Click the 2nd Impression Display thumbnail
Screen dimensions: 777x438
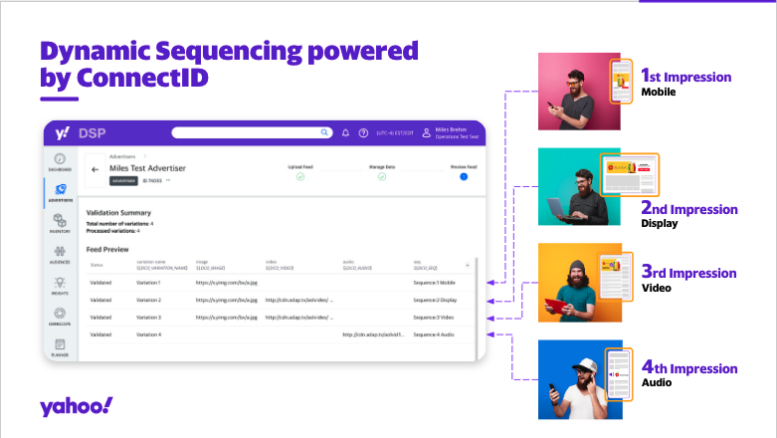point(579,187)
